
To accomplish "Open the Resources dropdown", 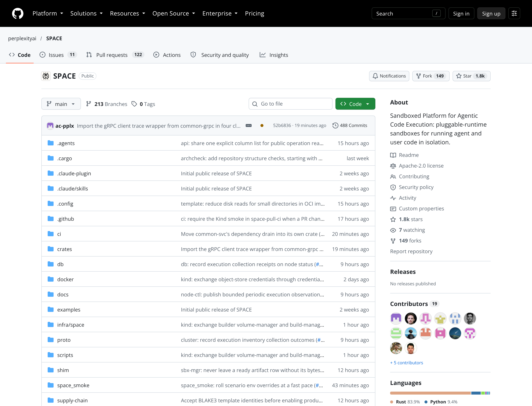I will pos(127,13).
